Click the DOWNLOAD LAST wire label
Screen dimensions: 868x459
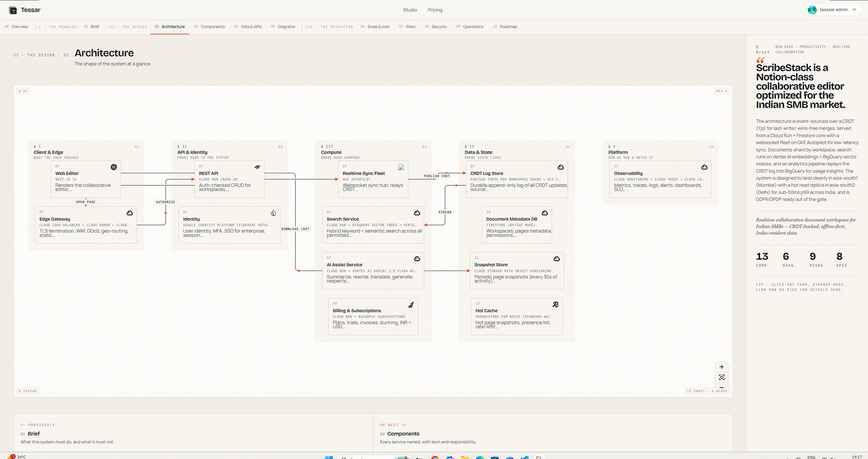(295, 229)
